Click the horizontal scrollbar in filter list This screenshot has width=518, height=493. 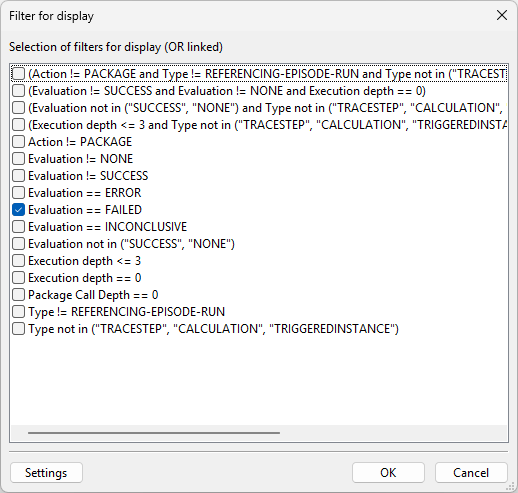click(154, 433)
